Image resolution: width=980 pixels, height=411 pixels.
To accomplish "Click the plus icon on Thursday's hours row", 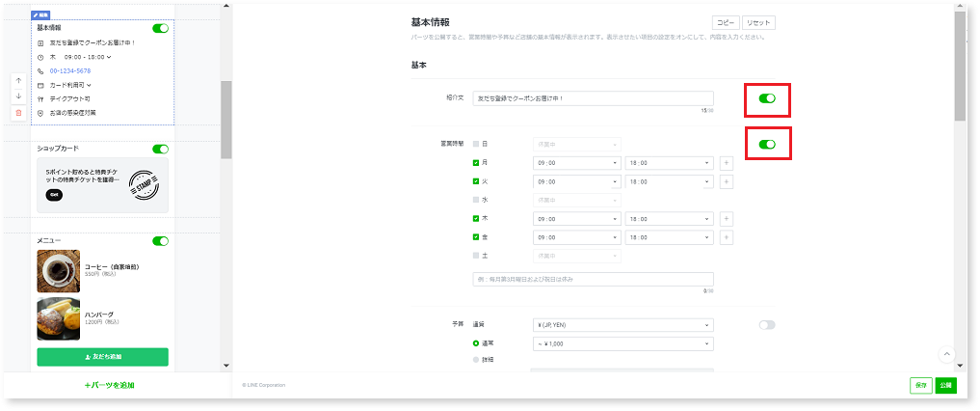I will [x=727, y=219].
